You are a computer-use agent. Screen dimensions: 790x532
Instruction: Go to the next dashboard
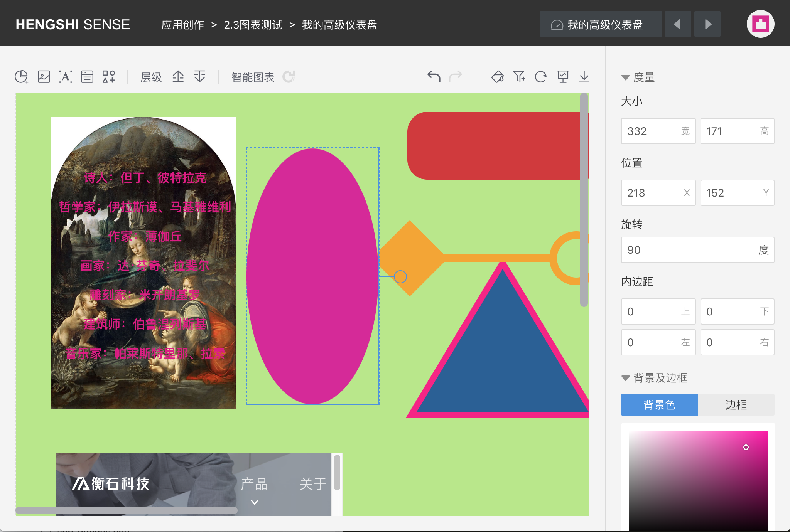[x=707, y=24]
